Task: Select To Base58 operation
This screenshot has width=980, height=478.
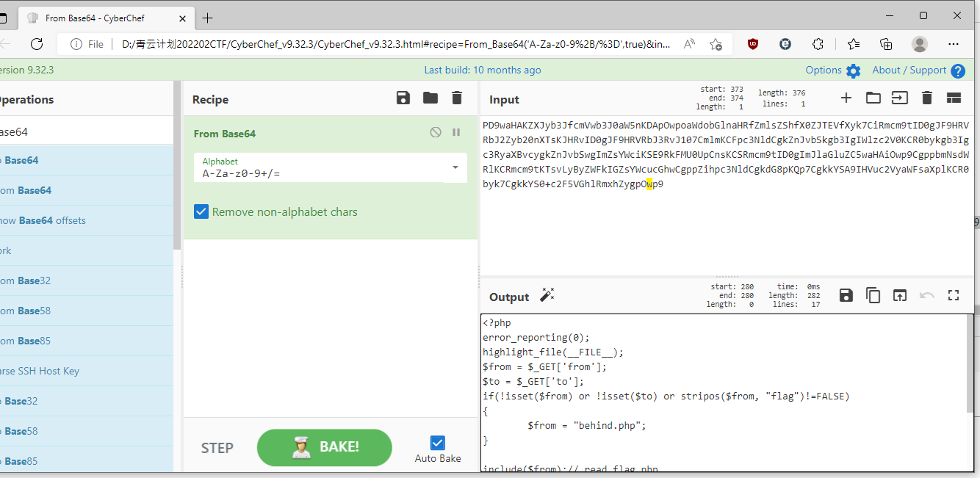Action: pos(86,431)
